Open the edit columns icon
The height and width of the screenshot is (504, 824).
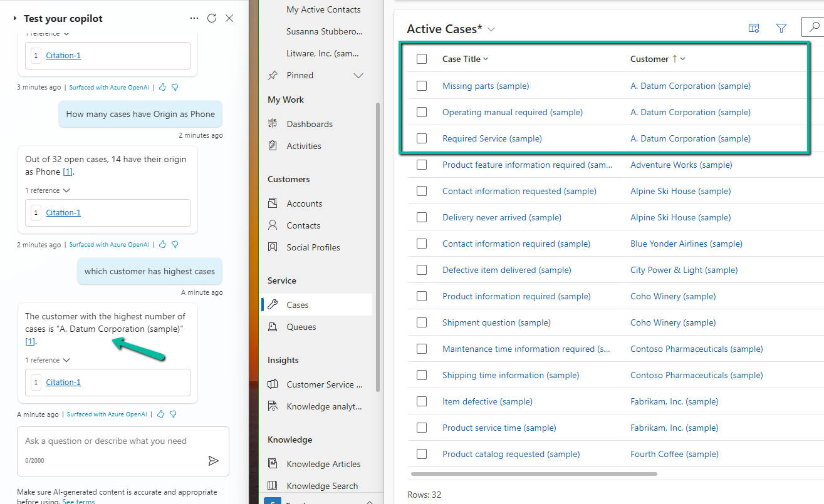754,28
